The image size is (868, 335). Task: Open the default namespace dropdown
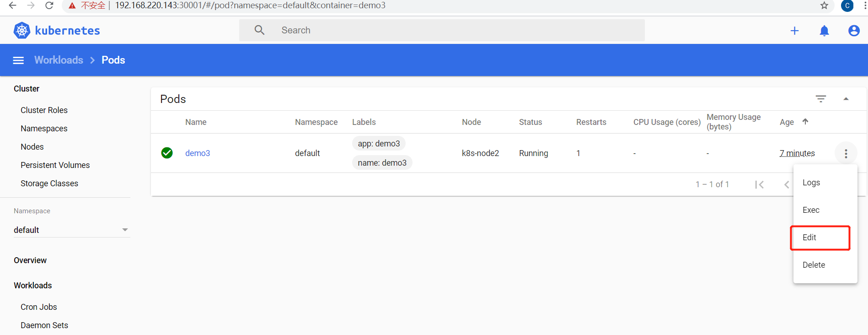(x=72, y=230)
